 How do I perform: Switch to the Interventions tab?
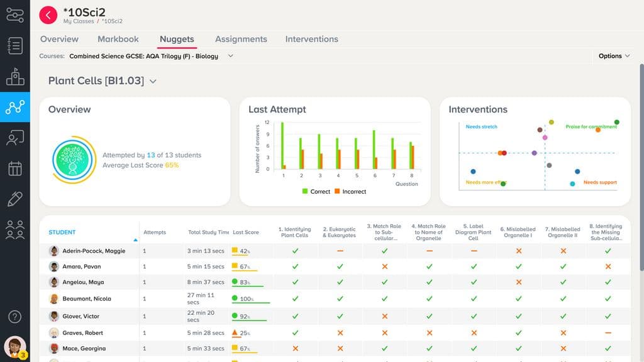pyautogui.click(x=311, y=39)
